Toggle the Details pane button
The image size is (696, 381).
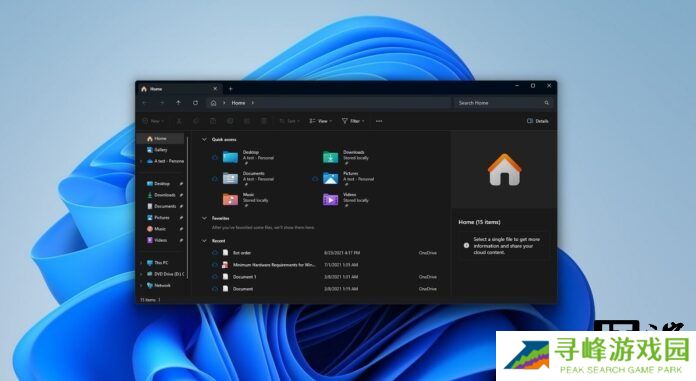point(538,121)
